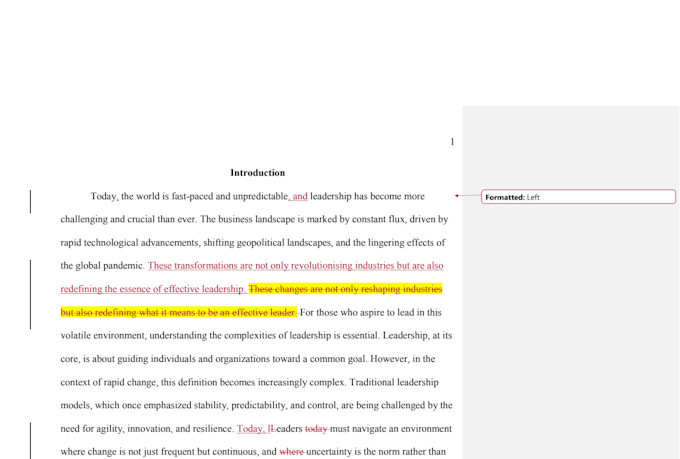Click the page number 1

click(x=452, y=142)
